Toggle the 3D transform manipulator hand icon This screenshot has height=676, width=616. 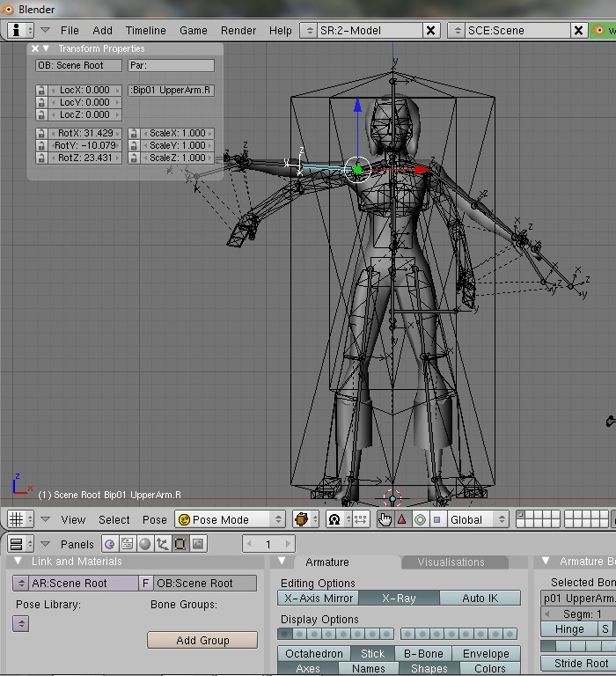[385, 519]
